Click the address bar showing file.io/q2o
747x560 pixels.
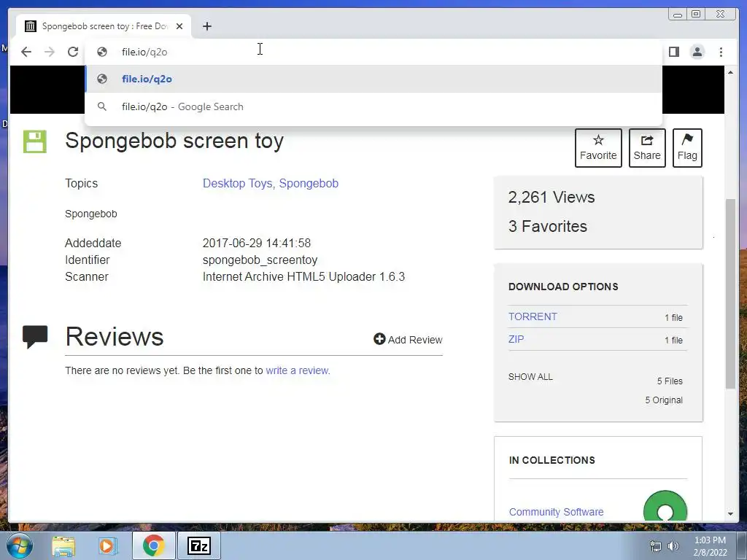[x=373, y=52]
